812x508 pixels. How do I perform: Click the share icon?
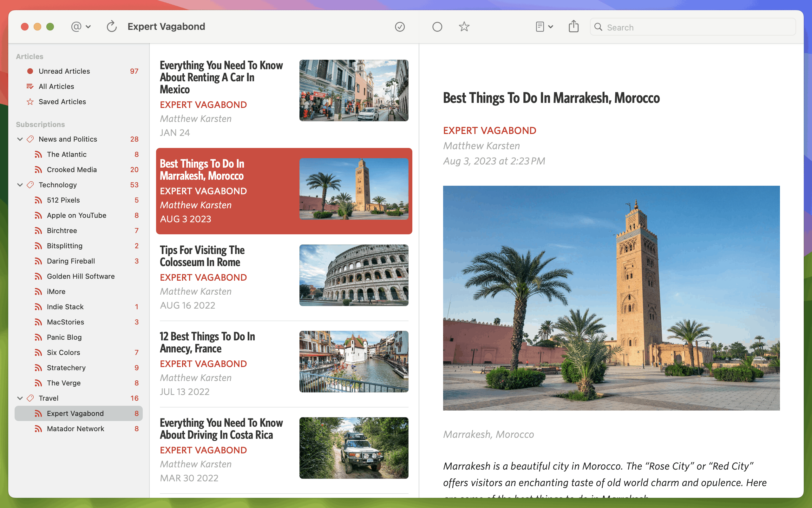[x=574, y=26]
